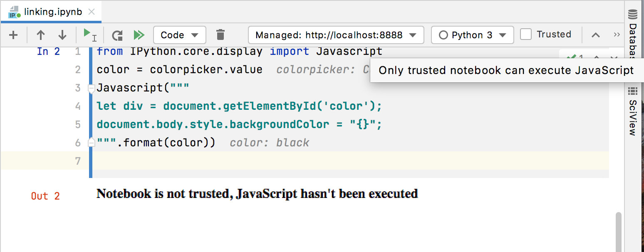Move cell up with up arrow
The width and height of the screenshot is (644, 252).
tap(40, 35)
